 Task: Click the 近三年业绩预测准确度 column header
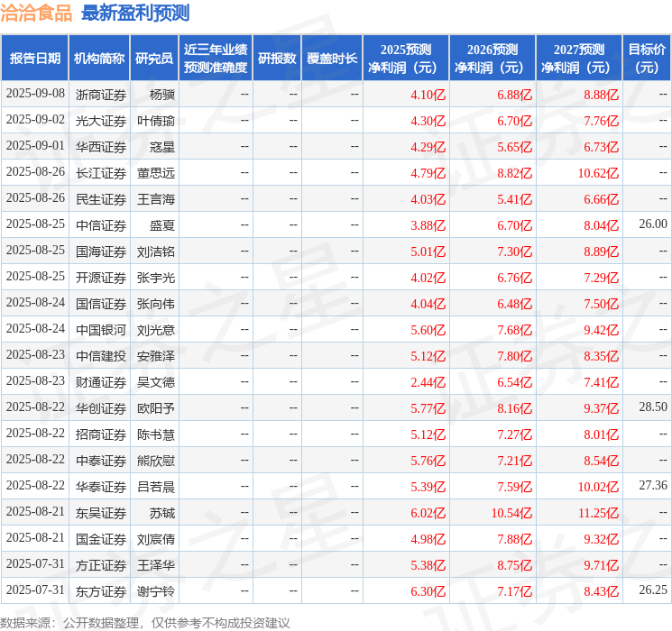click(216, 59)
